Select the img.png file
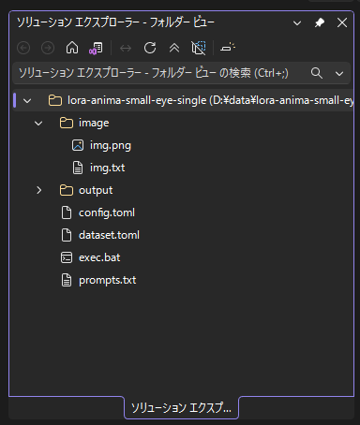Image resolution: width=360 pixels, height=425 pixels. [x=183, y=146]
